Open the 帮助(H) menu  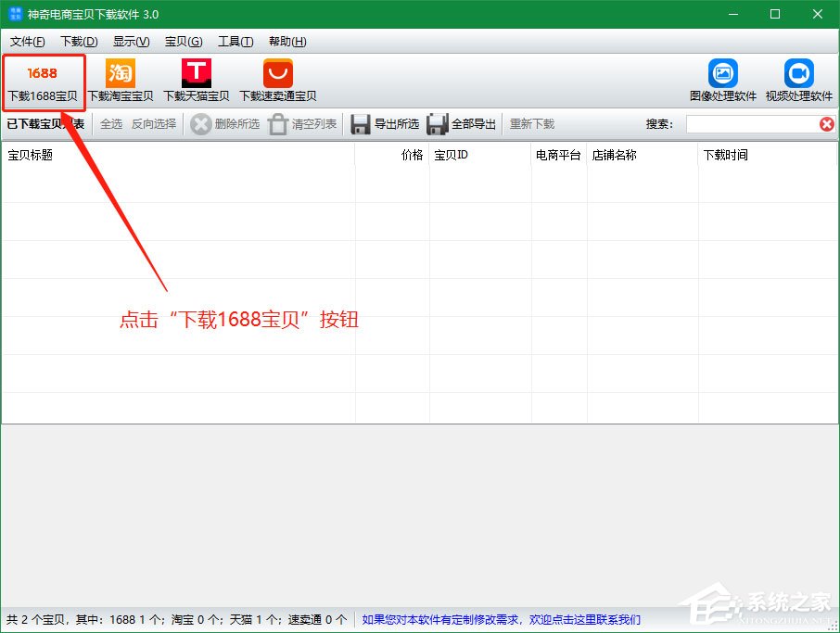[x=288, y=41]
